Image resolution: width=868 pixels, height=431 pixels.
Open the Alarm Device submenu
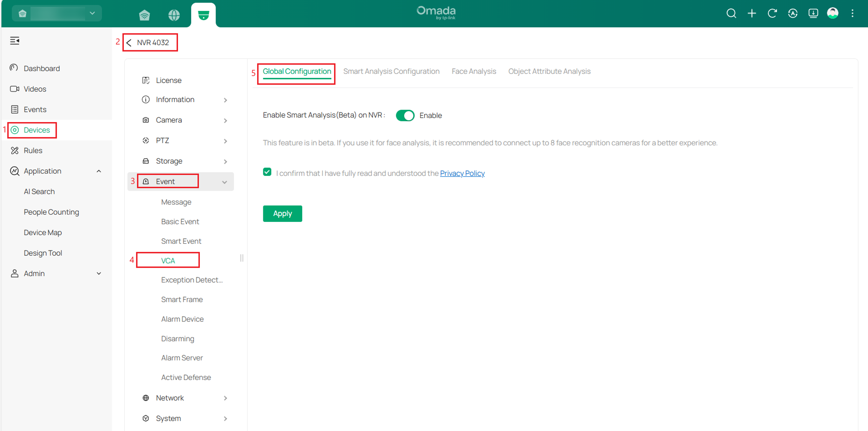pos(182,319)
